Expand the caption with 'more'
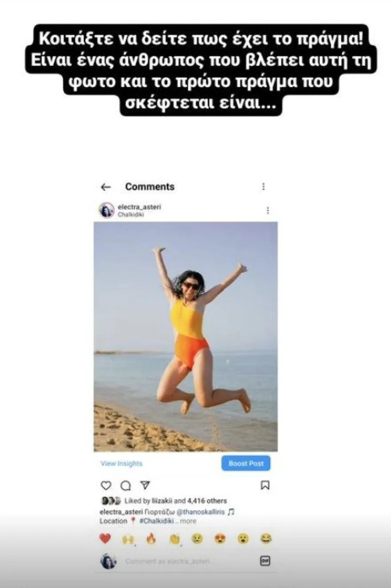Viewport: 391px width, 588px height. click(x=188, y=521)
